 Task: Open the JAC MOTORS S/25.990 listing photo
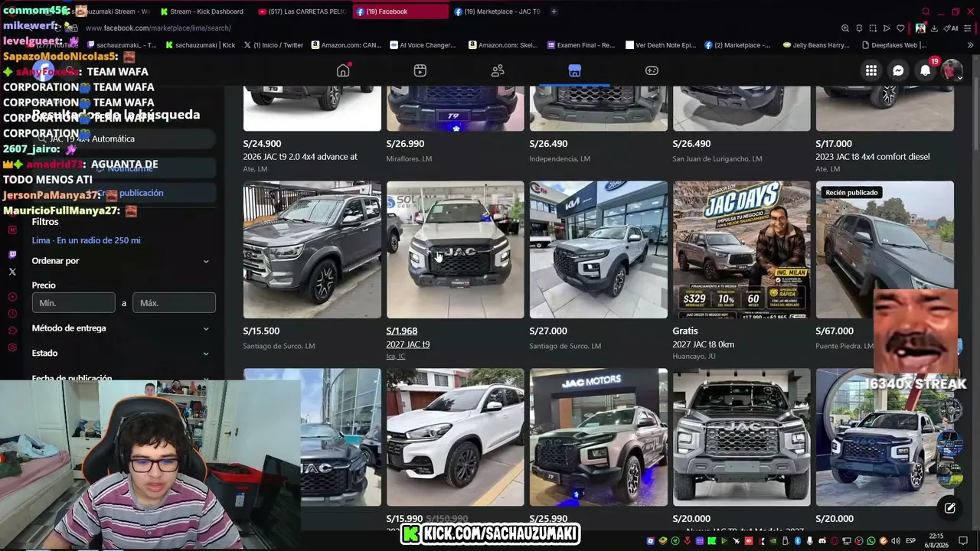pyautogui.click(x=598, y=437)
